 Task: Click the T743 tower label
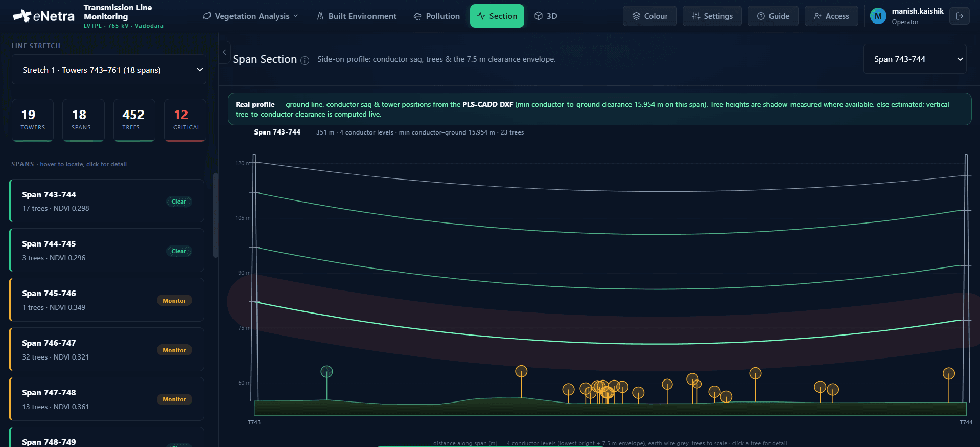pos(254,422)
